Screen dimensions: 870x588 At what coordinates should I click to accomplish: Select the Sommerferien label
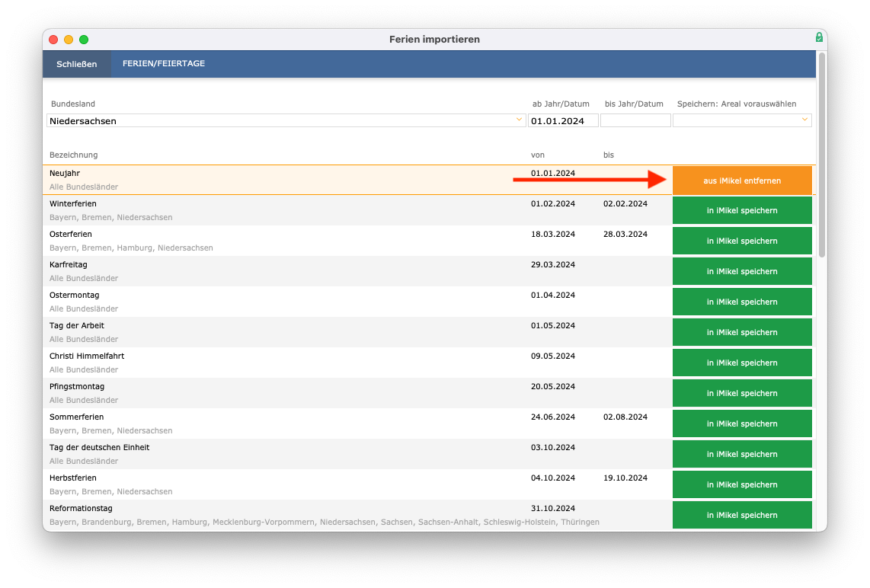pos(77,417)
